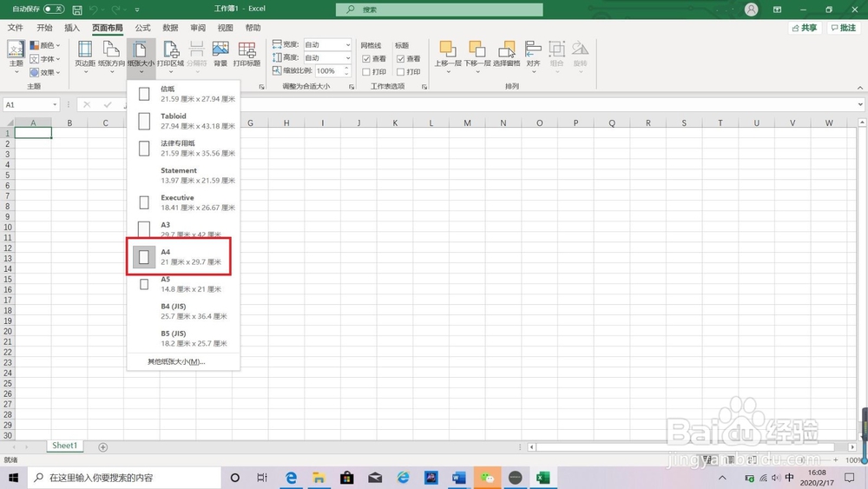Select the Sheet1 tab
868x489 pixels.
[x=65, y=446]
